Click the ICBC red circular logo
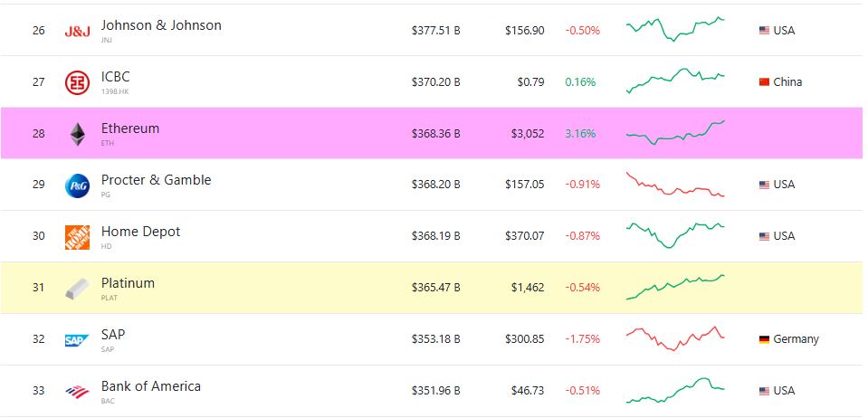The height and width of the screenshot is (418, 868). (78, 83)
